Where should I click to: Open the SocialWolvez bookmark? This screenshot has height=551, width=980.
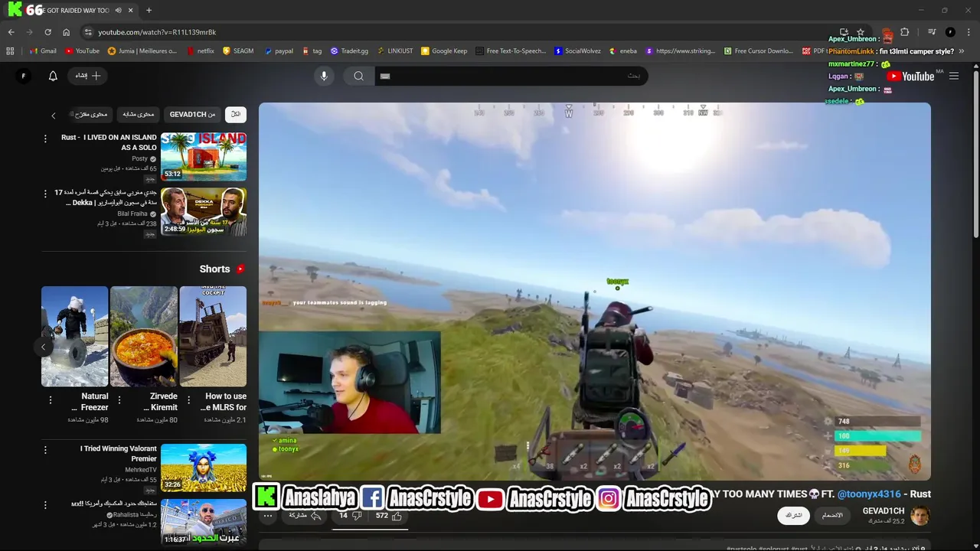click(x=578, y=51)
